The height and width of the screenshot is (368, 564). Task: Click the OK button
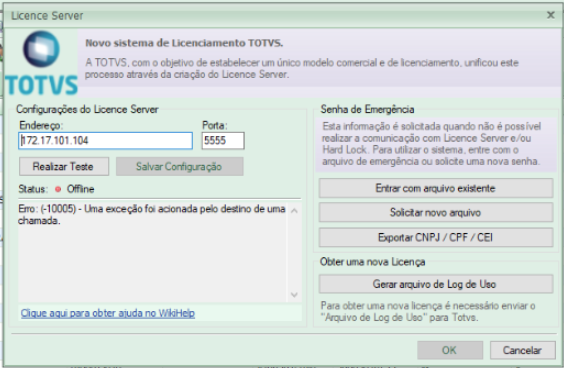tap(450, 350)
